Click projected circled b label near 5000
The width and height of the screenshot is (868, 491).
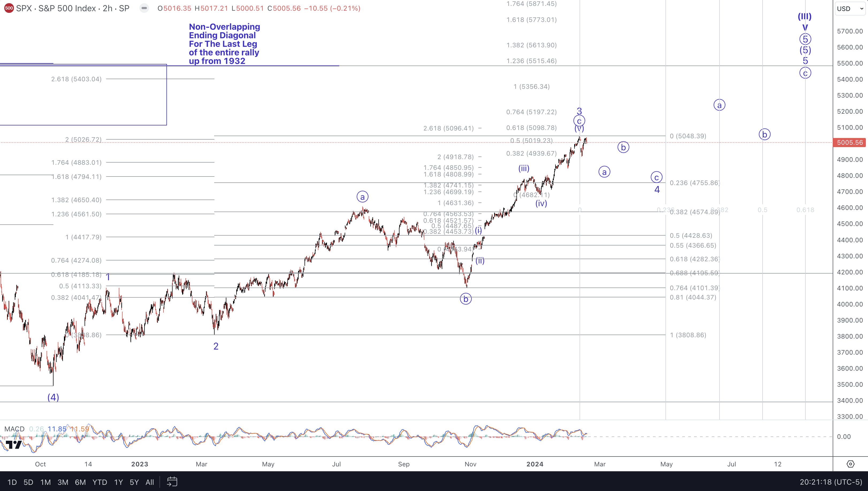coord(623,147)
